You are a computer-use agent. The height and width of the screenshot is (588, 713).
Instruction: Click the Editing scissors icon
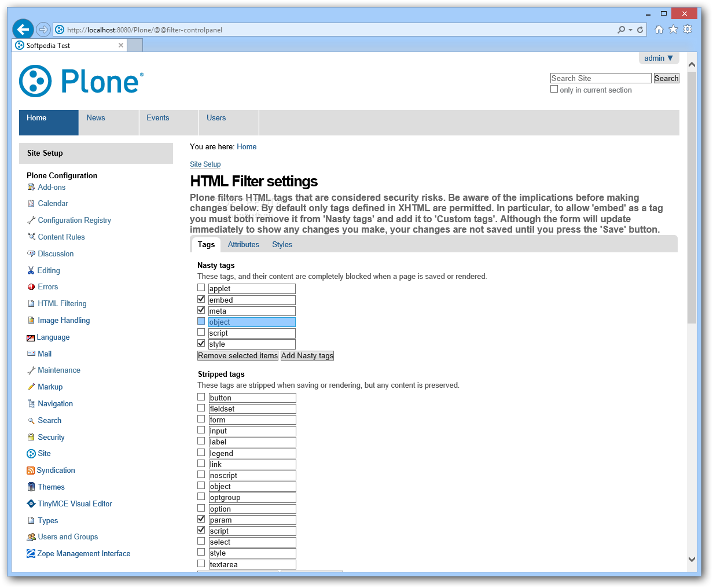coord(31,270)
